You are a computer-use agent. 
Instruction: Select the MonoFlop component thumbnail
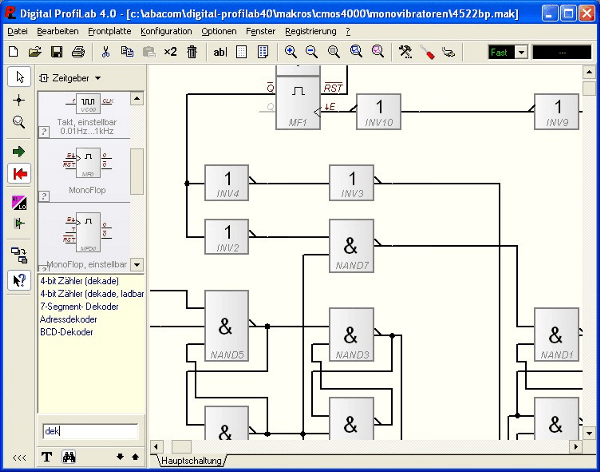(84, 170)
